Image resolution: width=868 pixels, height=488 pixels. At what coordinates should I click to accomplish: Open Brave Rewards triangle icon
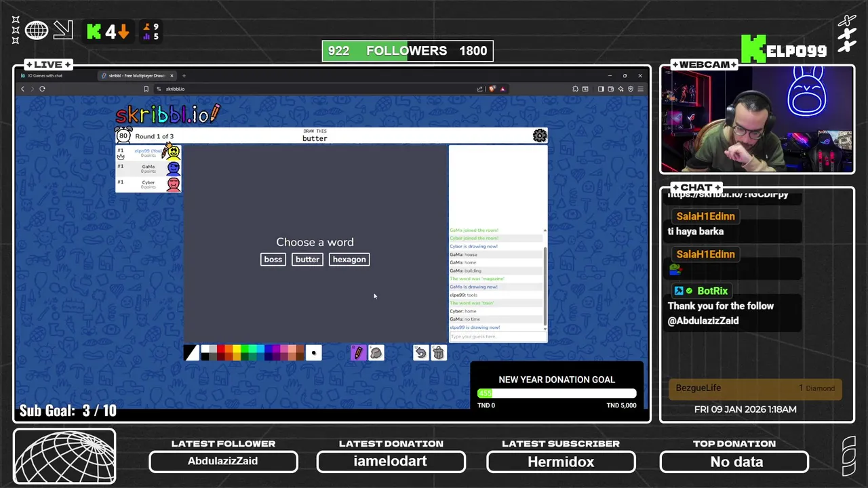tap(502, 89)
